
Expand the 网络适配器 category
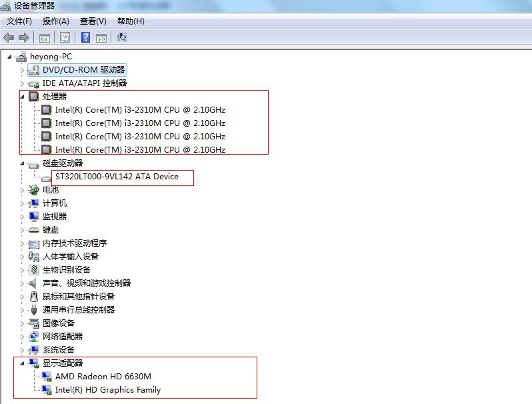coord(23,337)
